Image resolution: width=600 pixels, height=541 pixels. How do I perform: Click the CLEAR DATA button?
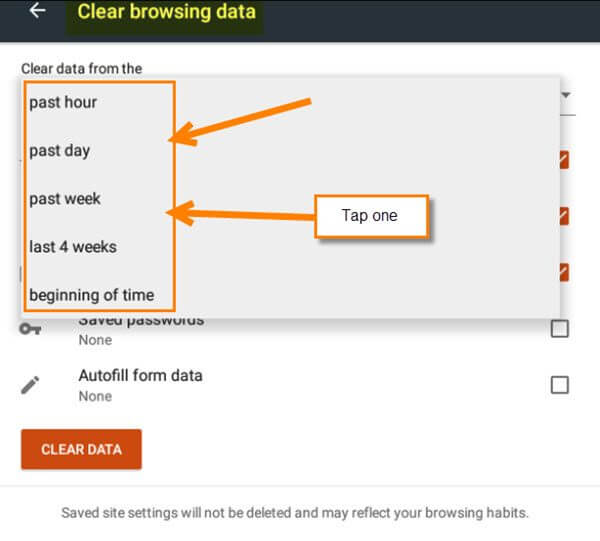[x=81, y=449]
